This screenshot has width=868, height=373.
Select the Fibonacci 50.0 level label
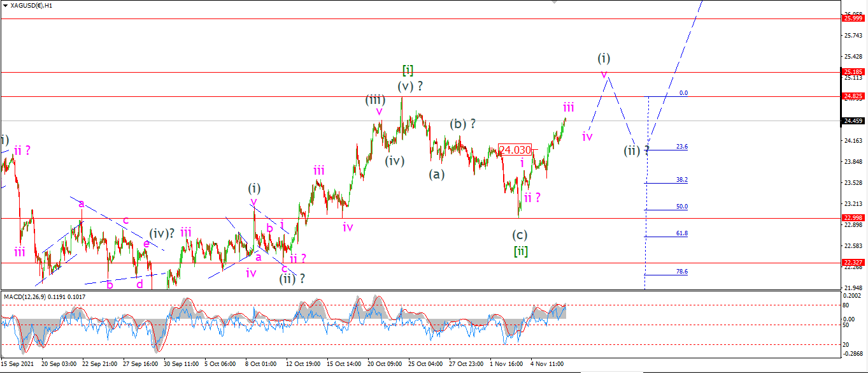point(681,207)
